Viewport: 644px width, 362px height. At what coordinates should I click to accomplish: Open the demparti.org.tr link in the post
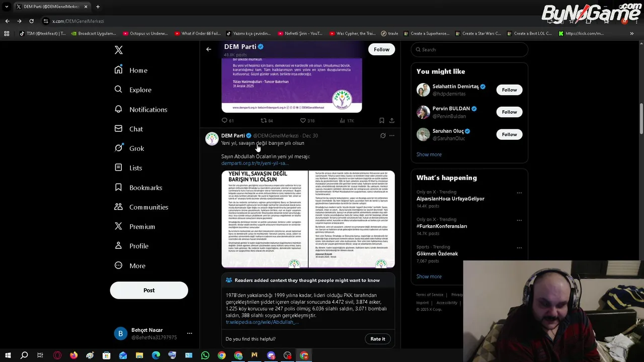[255, 163]
